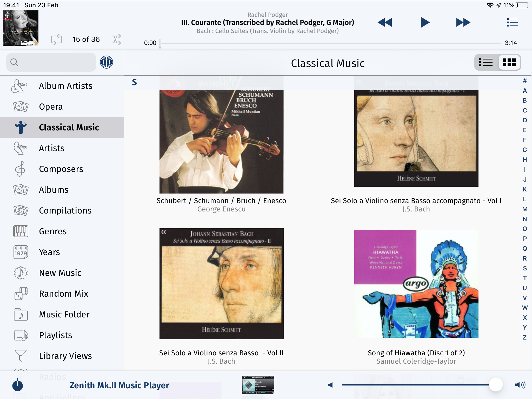Image resolution: width=532 pixels, height=399 pixels.
Task: Click the Playlists note sheet icon
Action: point(21,335)
